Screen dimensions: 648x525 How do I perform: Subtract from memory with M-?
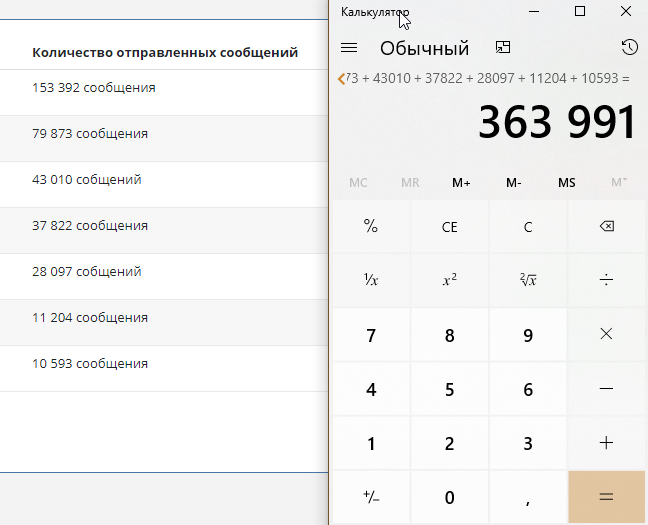(514, 183)
